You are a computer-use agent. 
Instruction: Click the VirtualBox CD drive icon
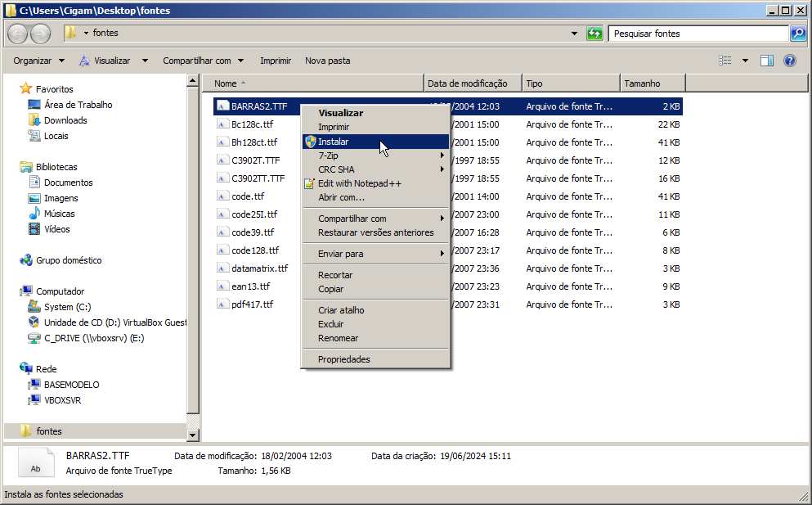point(34,322)
